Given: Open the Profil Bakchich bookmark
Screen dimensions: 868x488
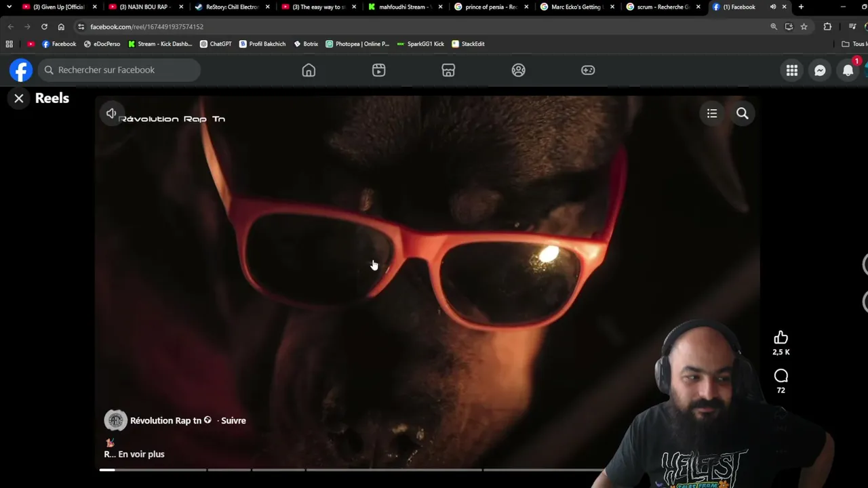Looking at the screenshot, I should click(262, 44).
